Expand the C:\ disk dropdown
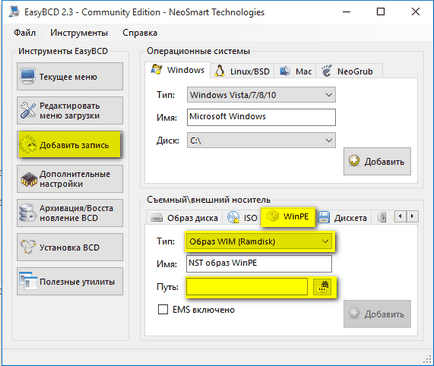 tap(261, 140)
